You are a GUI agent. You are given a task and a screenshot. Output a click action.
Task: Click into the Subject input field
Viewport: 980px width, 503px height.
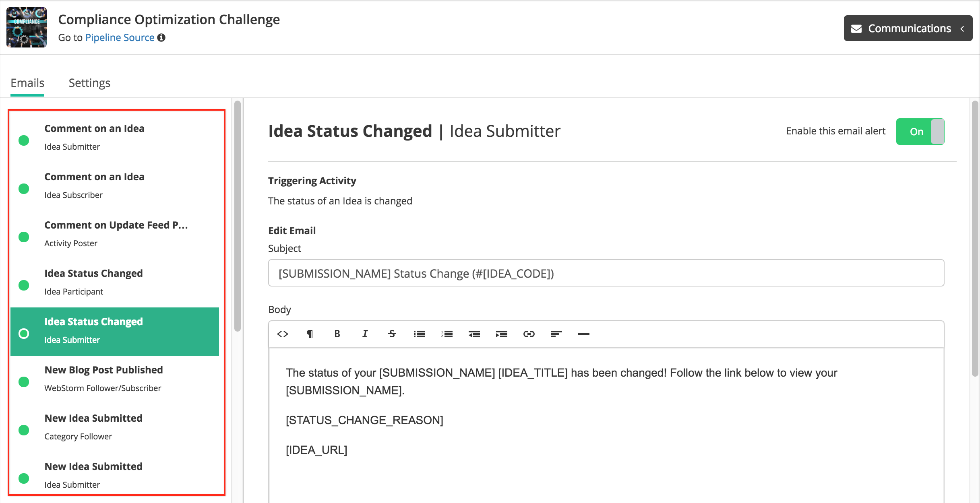606,273
